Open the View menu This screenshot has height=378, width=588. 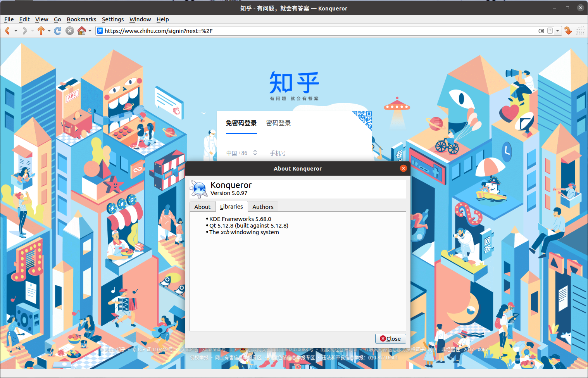pyautogui.click(x=41, y=19)
